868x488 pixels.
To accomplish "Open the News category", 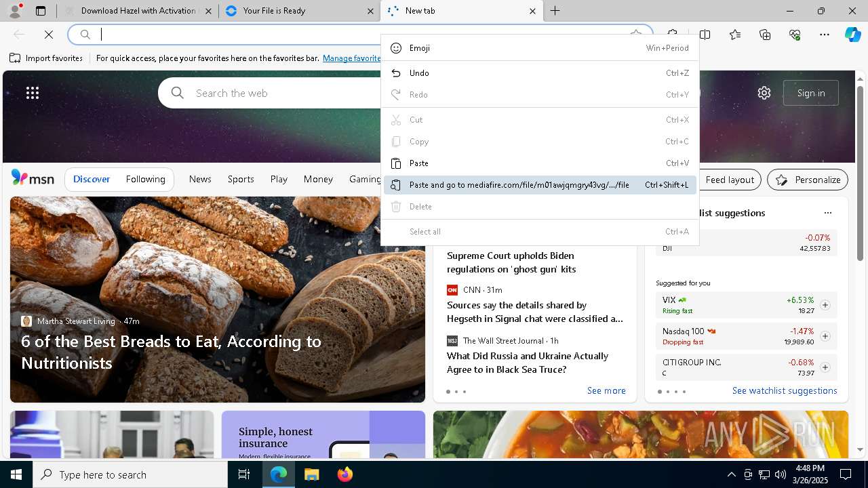I will 200,180.
